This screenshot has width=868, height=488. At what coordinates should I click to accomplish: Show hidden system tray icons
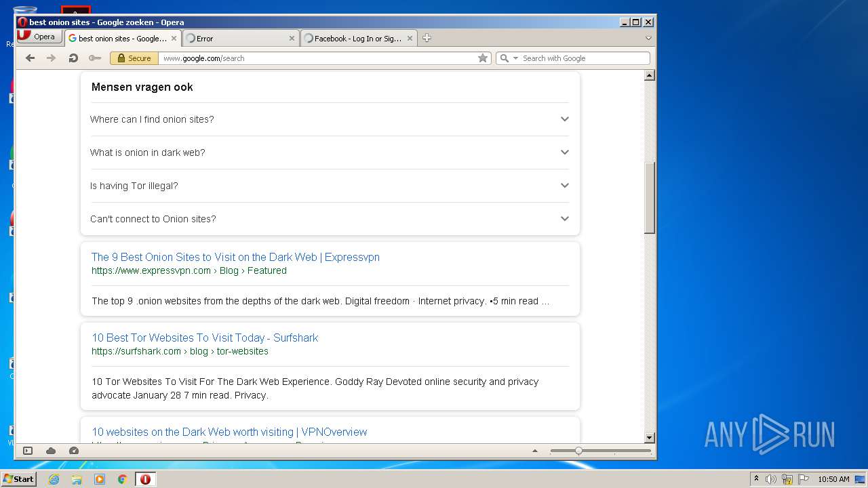click(x=757, y=479)
